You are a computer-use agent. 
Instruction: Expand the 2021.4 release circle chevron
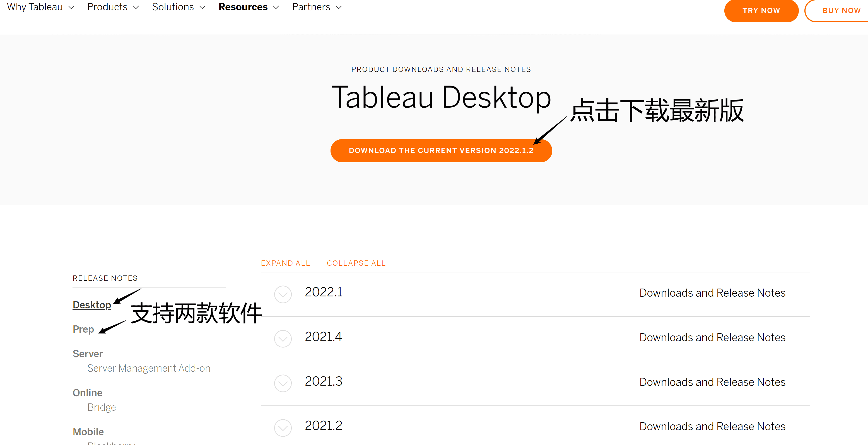coord(283,338)
